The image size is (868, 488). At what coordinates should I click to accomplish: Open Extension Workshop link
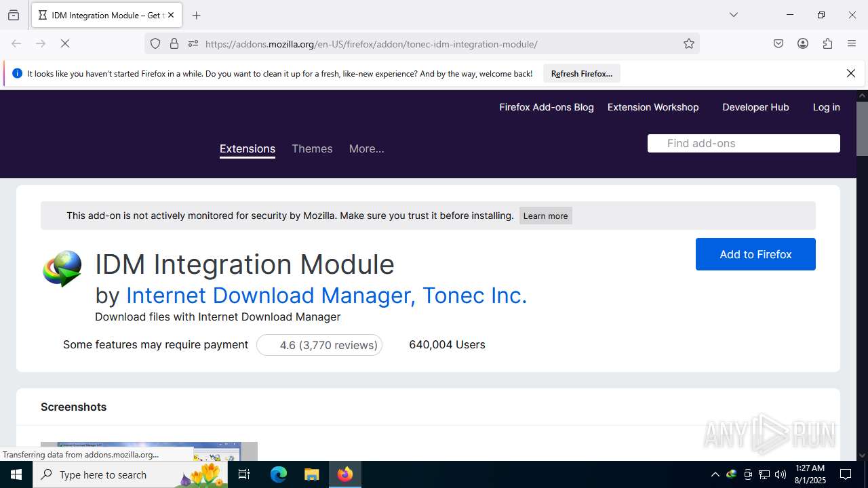click(653, 107)
